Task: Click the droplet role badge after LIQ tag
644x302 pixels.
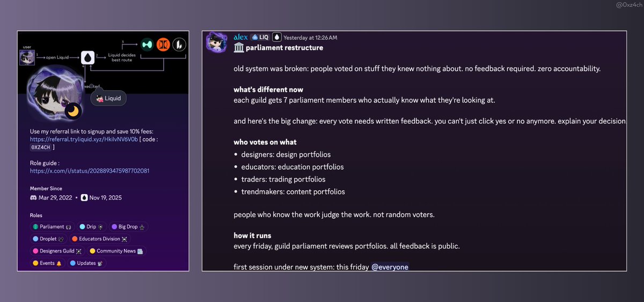Action: coord(276,38)
